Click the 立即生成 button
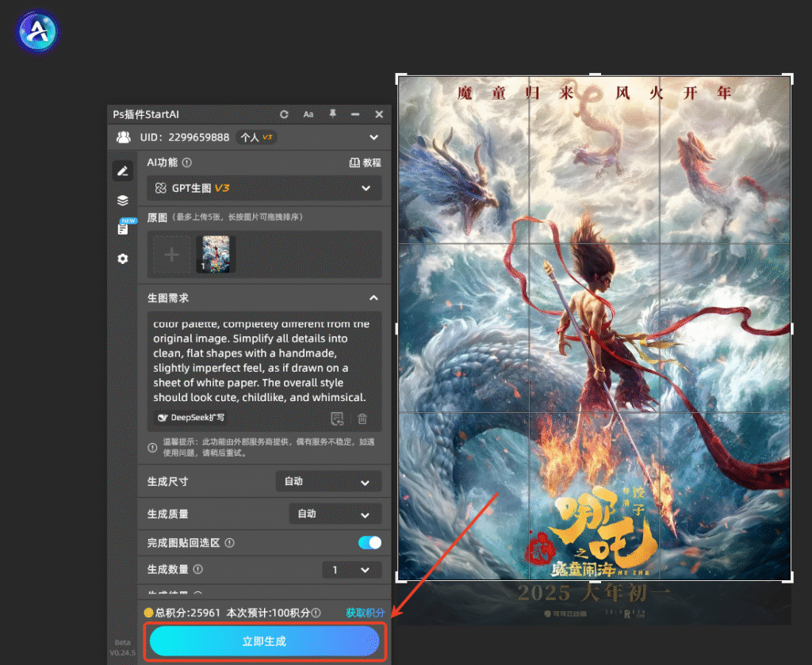Screen dimensions: 812x665 [265, 641]
